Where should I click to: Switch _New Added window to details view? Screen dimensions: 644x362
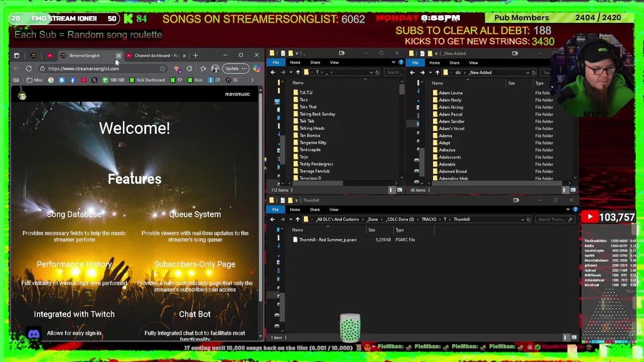pyautogui.click(x=565, y=190)
